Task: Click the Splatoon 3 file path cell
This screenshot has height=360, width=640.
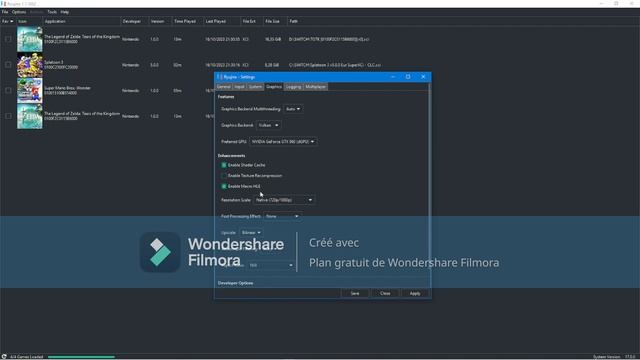Action: click(335, 65)
